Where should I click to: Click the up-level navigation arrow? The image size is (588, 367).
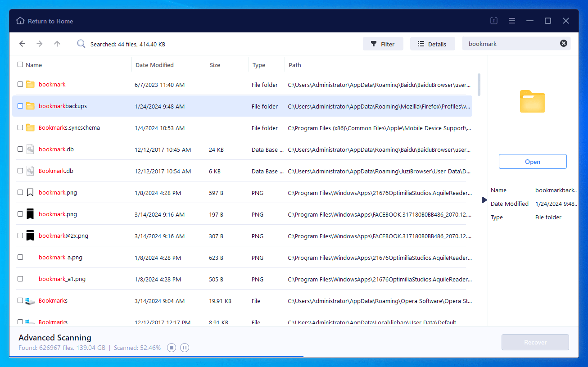[x=57, y=44]
